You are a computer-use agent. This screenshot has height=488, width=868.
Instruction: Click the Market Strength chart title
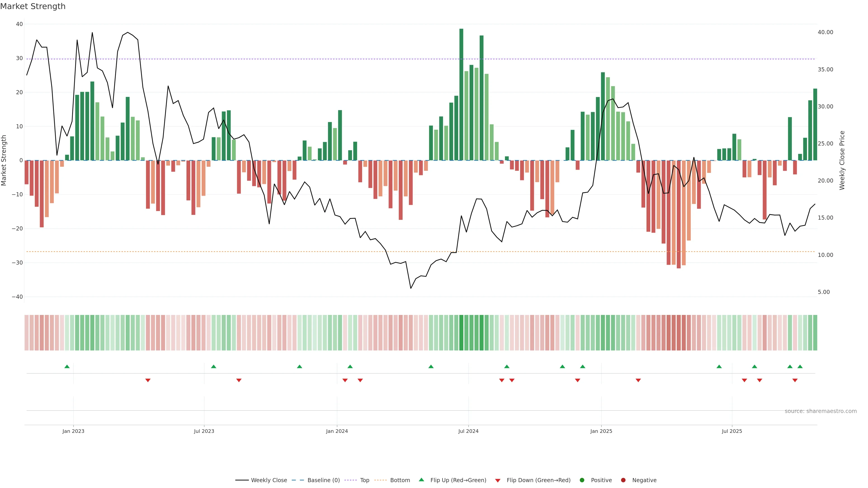pyautogui.click(x=33, y=6)
